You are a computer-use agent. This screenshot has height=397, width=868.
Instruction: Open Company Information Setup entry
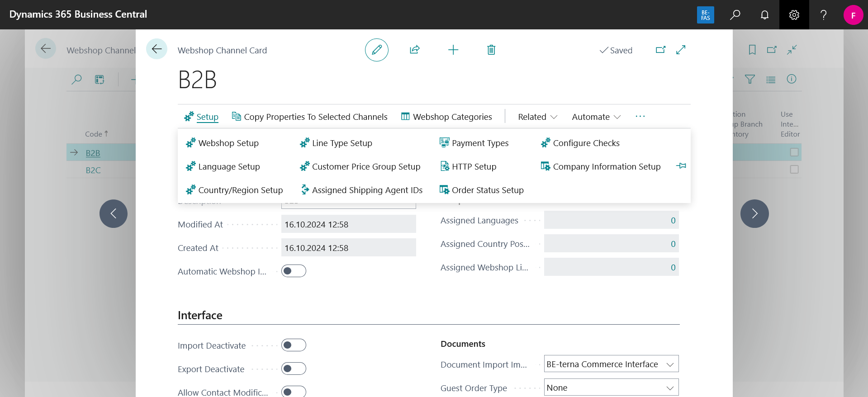tap(601, 166)
